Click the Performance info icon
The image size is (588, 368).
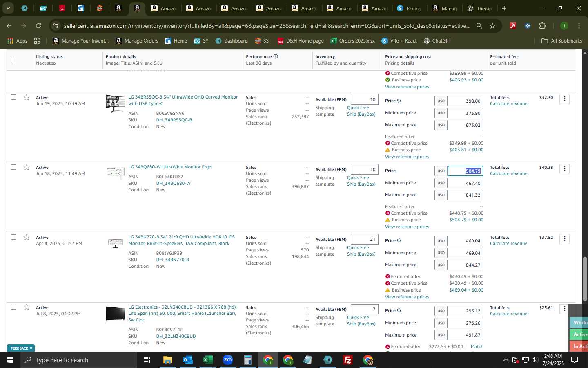coord(276,56)
